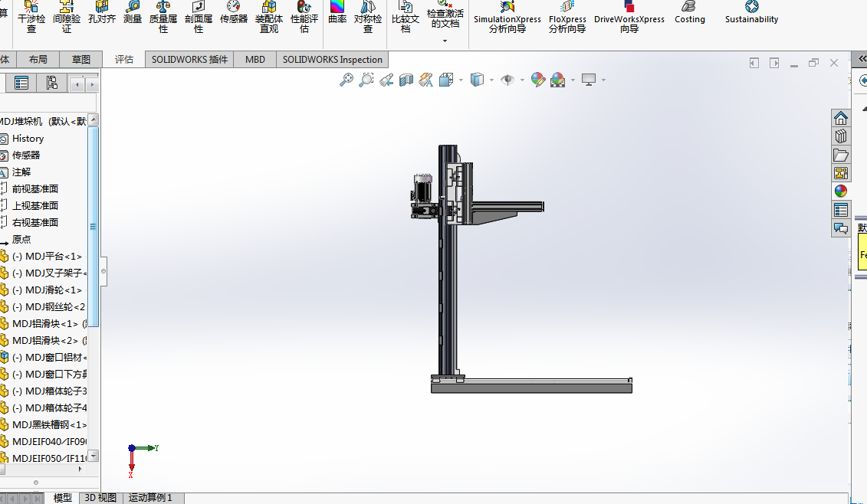Toggle the Section View tool
Image resolution: width=867 pixels, height=504 pixels.
[x=406, y=80]
